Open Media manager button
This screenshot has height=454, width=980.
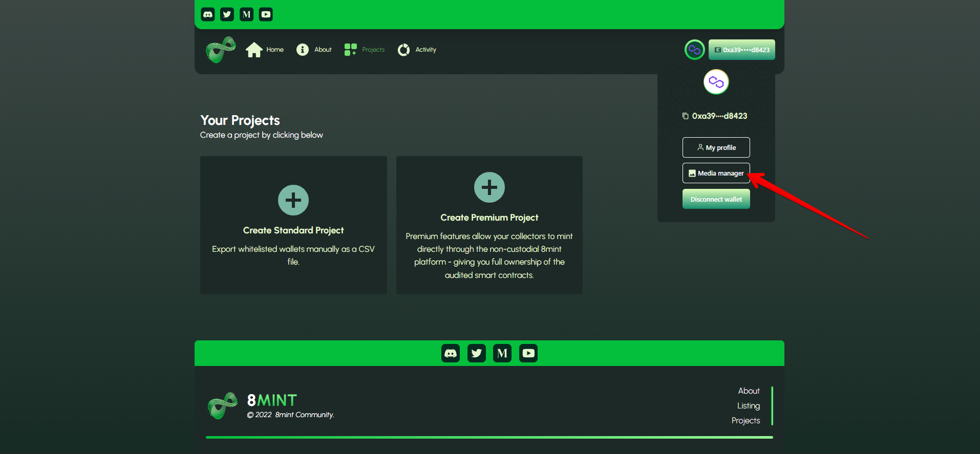(716, 173)
